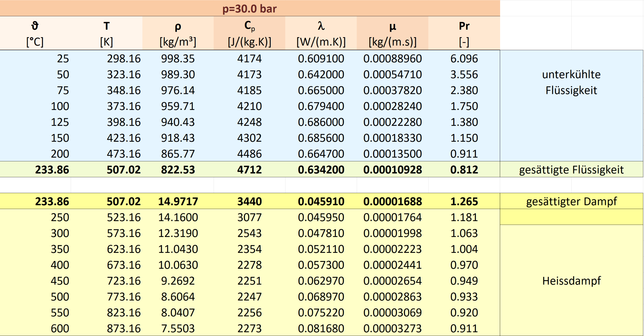Image resolution: width=644 pixels, height=336 pixels.
Task: Click the gesättigter Dampf label cell
Action: [x=571, y=201]
